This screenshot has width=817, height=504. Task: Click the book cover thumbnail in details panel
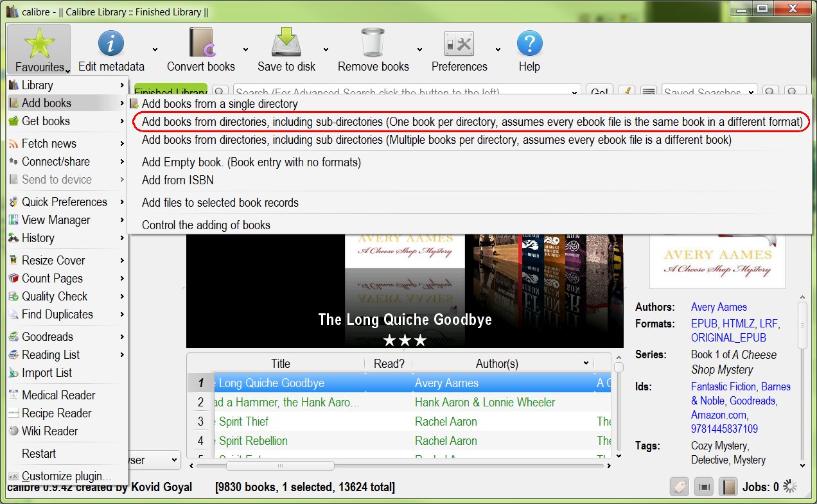pos(717,261)
